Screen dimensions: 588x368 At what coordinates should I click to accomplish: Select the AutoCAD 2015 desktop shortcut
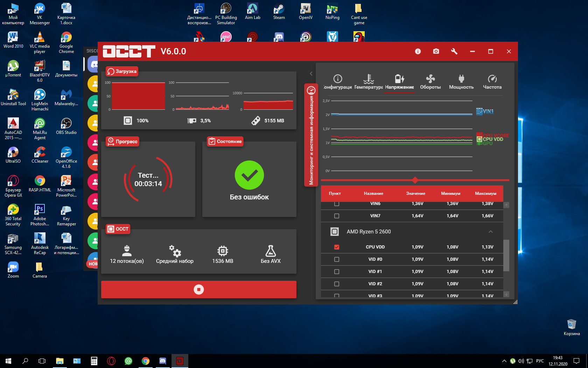coord(13,129)
